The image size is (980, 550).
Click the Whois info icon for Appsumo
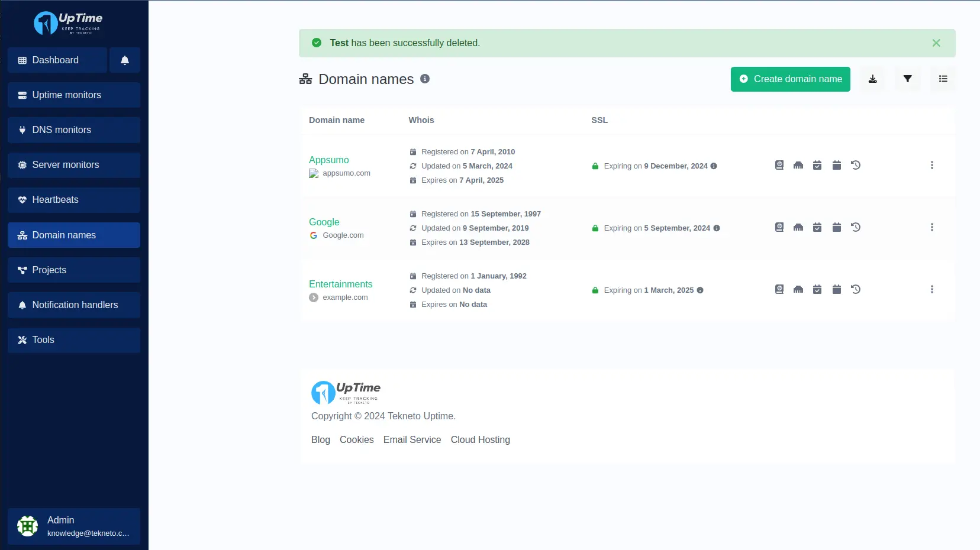tap(779, 165)
